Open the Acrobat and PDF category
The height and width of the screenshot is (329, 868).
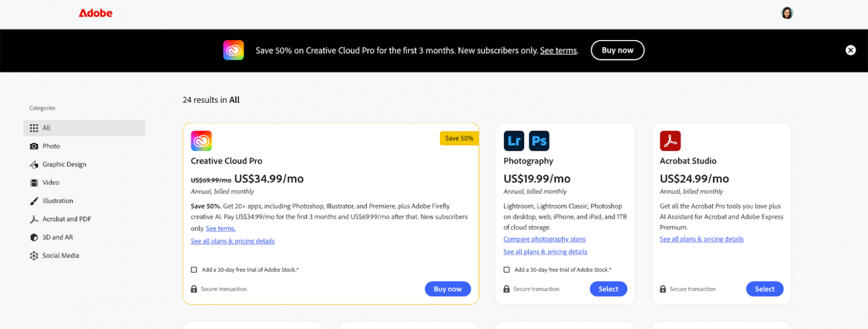click(x=67, y=219)
